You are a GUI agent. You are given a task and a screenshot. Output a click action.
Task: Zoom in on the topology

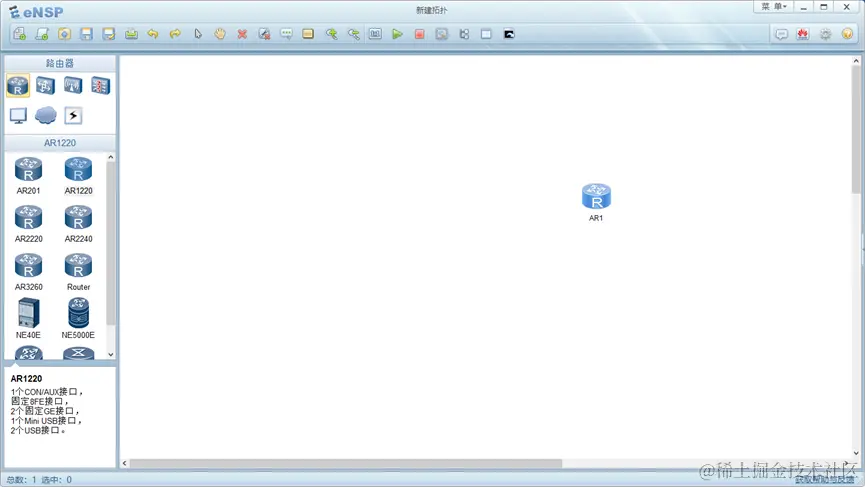[331, 34]
